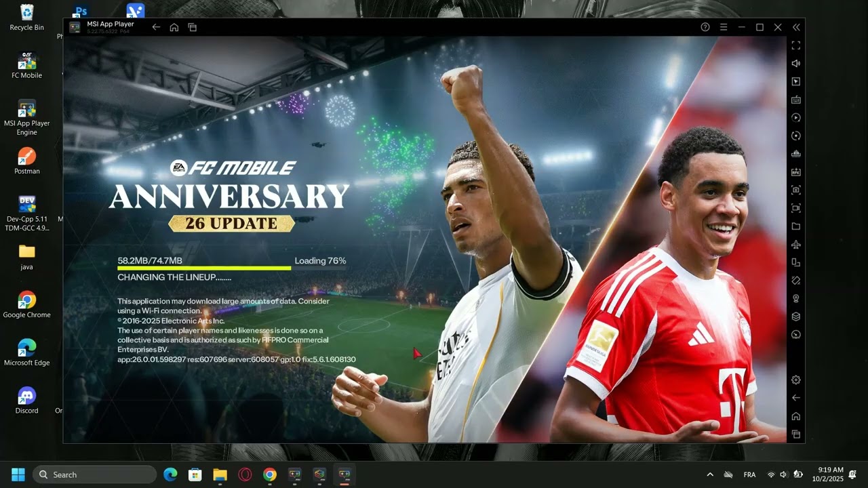Open the media folder icon in sidebar
This screenshot has width=868, height=488.
pyautogui.click(x=796, y=226)
